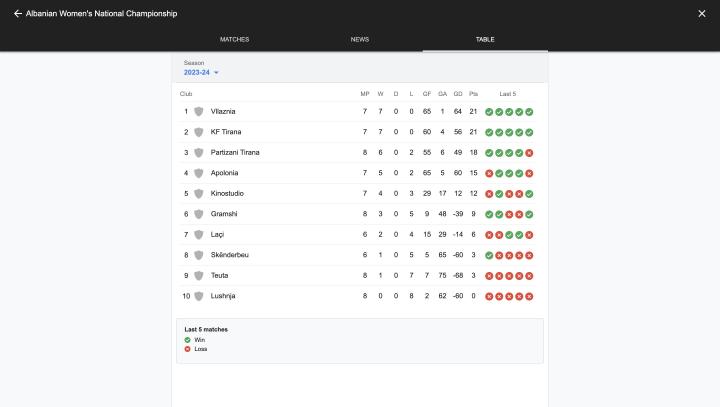Open Gramshi team name
The width and height of the screenshot is (720, 407).
click(224, 214)
